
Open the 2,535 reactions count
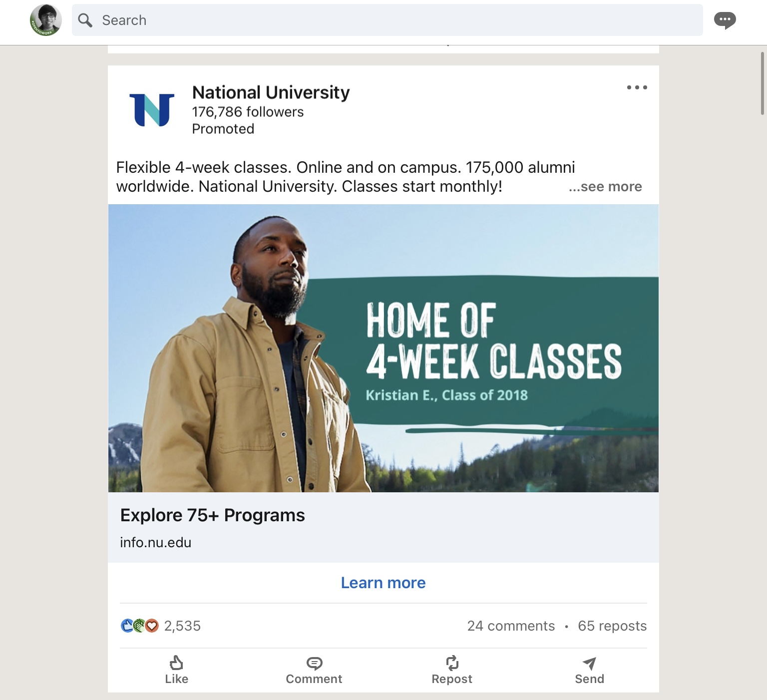(x=182, y=626)
